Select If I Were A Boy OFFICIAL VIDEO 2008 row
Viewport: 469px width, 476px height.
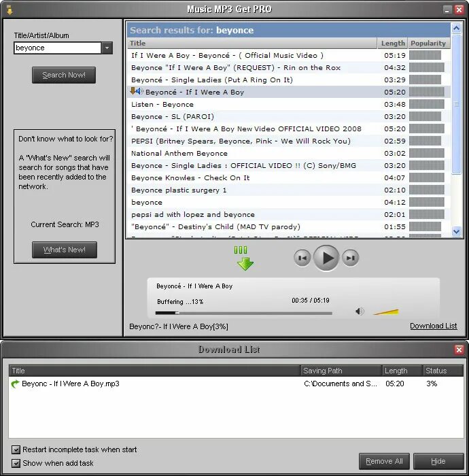pyautogui.click(x=288, y=129)
